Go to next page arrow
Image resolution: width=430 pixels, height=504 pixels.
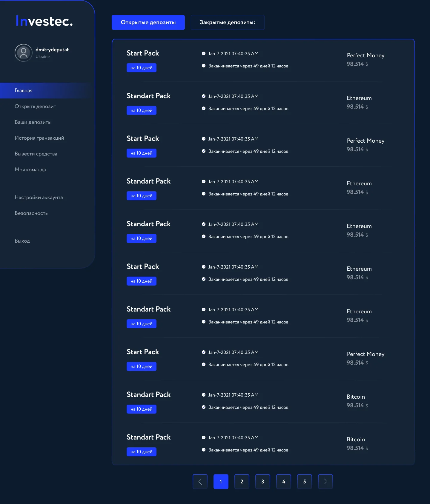click(x=325, y=481)
